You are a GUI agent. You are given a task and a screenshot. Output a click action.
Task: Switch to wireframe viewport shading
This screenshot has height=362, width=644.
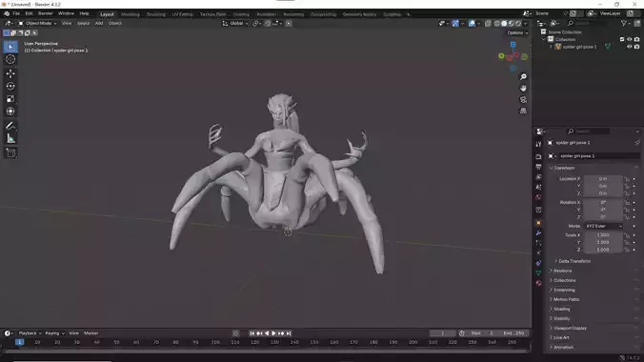click(x=497, y=24)
